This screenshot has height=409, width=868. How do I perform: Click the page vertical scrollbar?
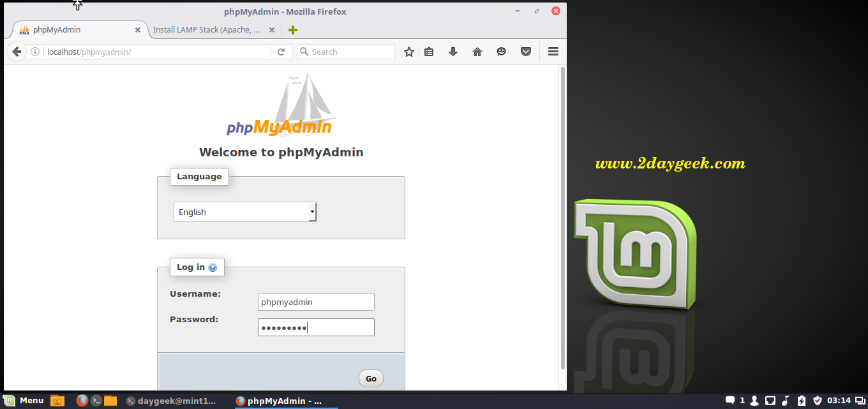(x=562, y=217)
